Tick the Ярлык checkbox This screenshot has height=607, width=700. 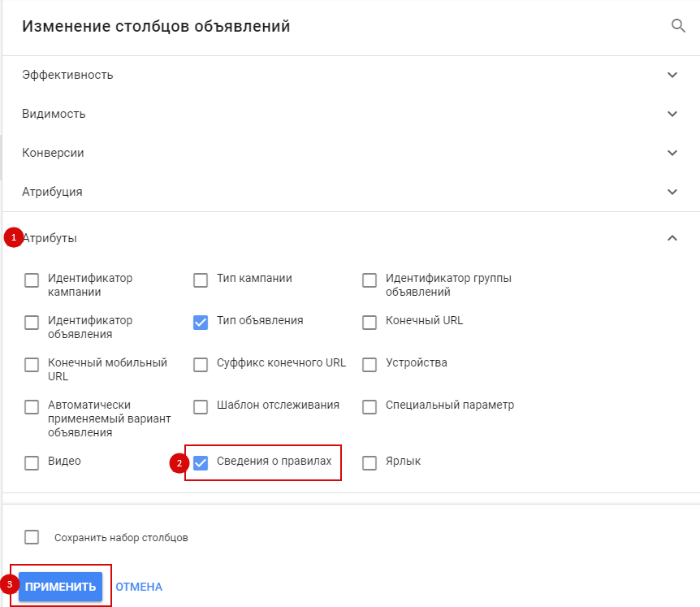coord(369,463)
